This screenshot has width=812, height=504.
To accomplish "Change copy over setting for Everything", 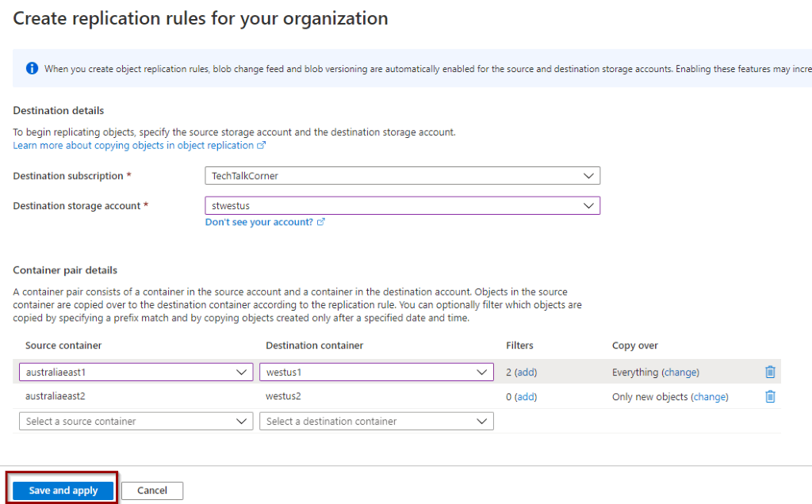I will click(x=680, y=372).
